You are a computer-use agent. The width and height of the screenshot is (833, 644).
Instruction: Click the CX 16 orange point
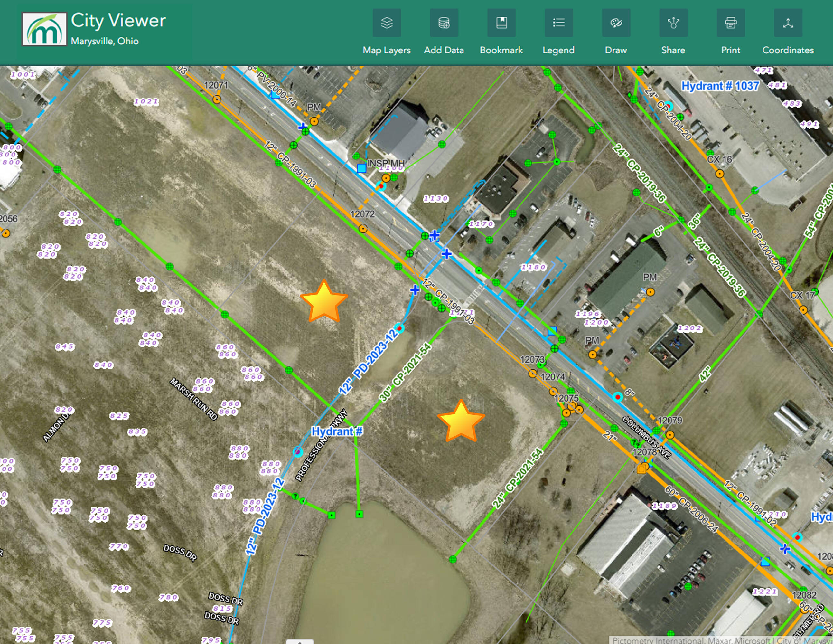click(719, 174)
